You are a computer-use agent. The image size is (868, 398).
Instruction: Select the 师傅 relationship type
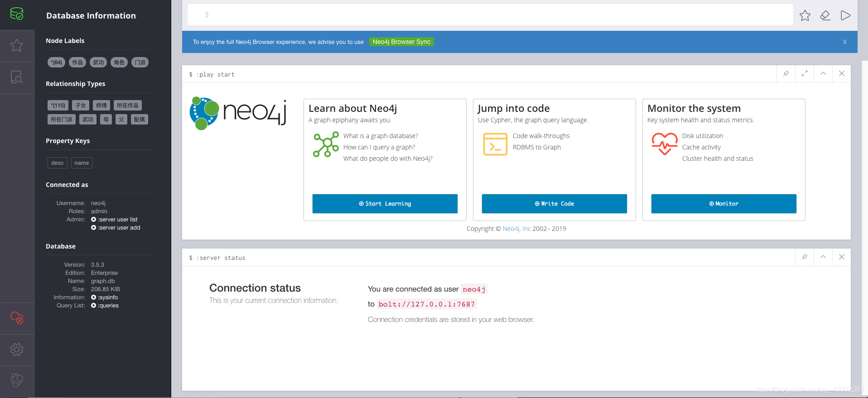[101, 105]
